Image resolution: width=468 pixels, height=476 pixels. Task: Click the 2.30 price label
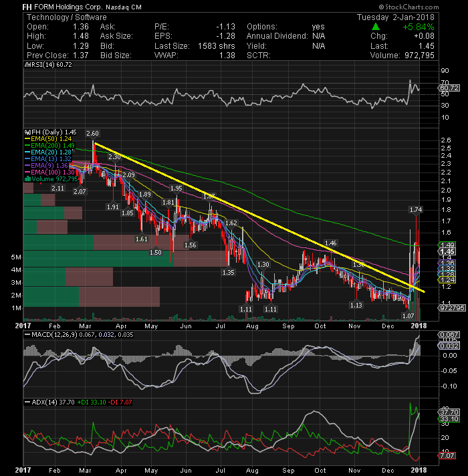tap(114, 157)
